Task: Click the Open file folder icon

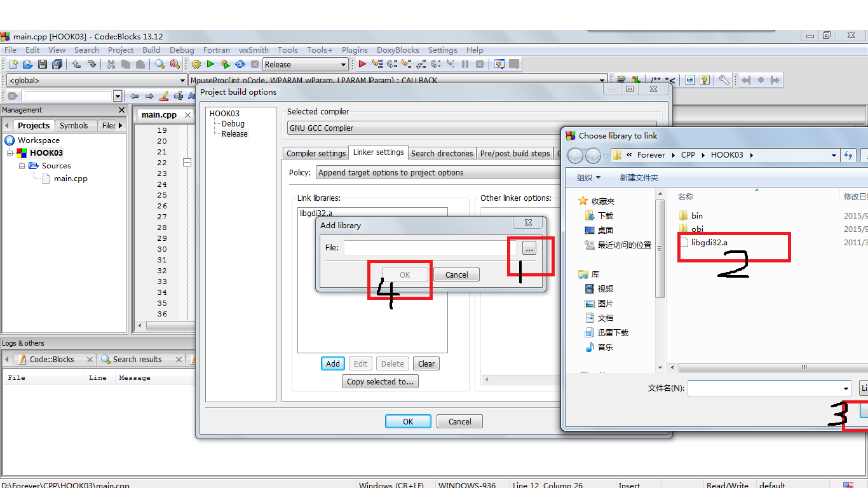Action: [x=28, y=64]
